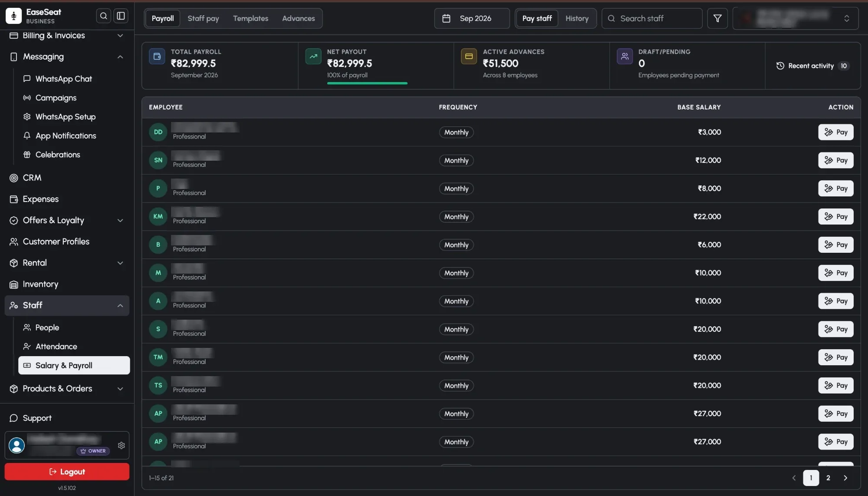Switch to the Staff pay tab
The image size is (868, 496).
[x=203, y=18]
